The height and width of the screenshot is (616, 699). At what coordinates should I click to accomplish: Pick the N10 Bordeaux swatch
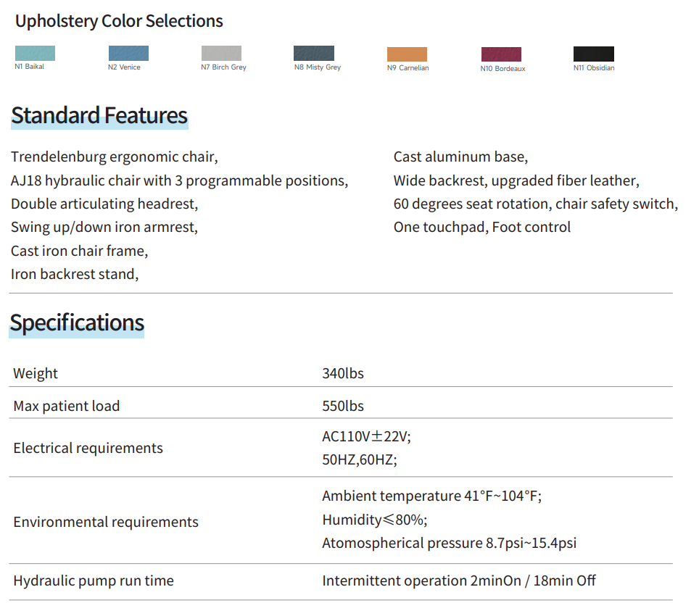point(501,55)
